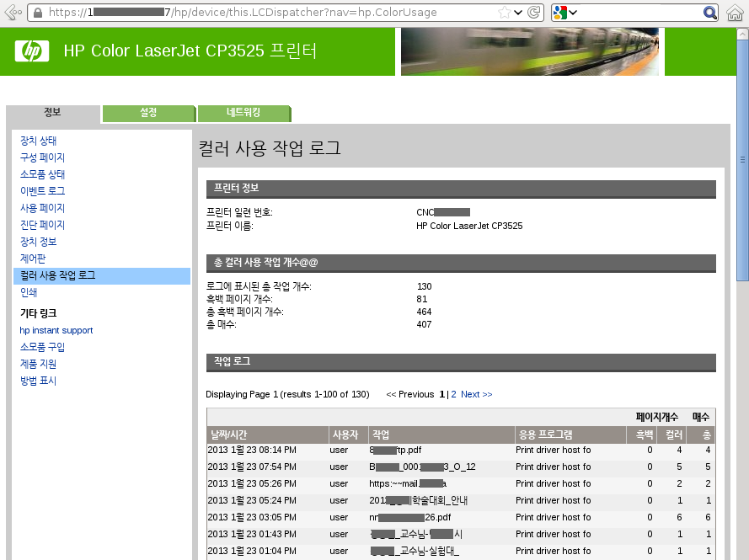
Task: Open the 장치 정보 link
Action: [x=38, y=242]
